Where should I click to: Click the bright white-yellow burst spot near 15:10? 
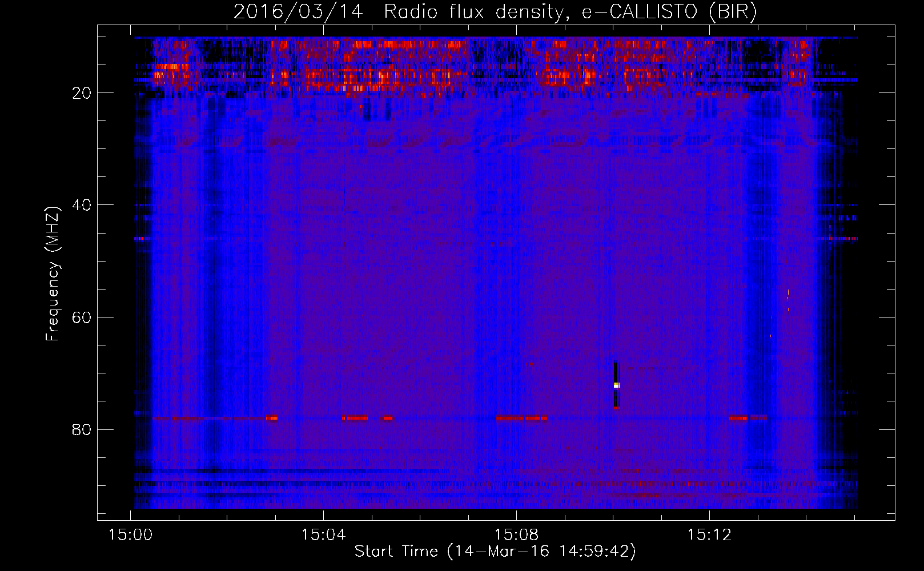[616, 385]
